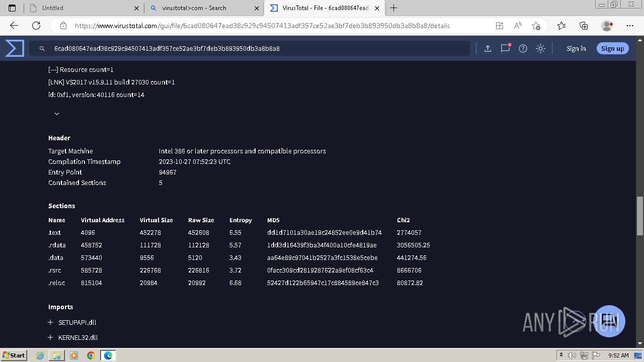This screenshot has width=644, height=362.
Task: Click the taskbar clock 9:52 AM
Action: click(618, 355)
